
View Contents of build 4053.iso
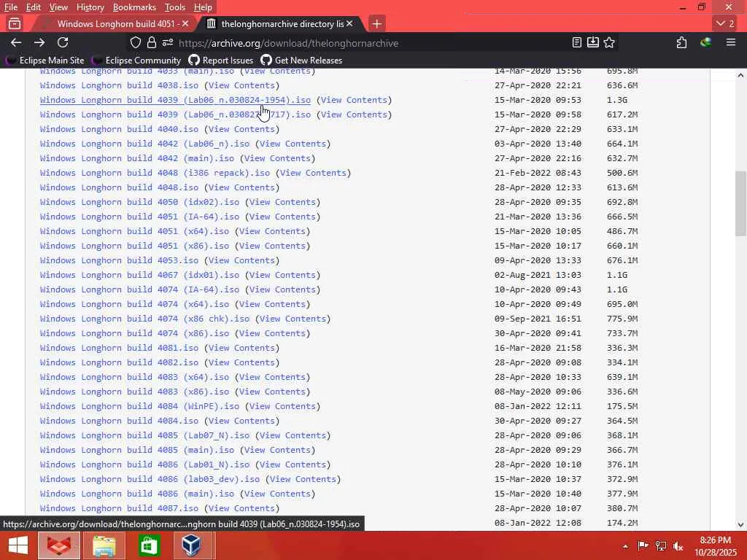pyautogui.click(x=241, y=260)
